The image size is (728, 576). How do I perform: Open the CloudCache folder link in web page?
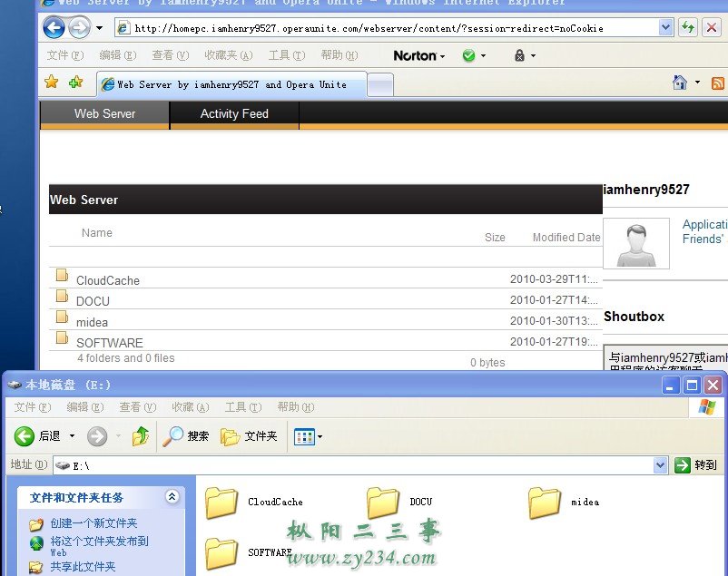[108, 281]
